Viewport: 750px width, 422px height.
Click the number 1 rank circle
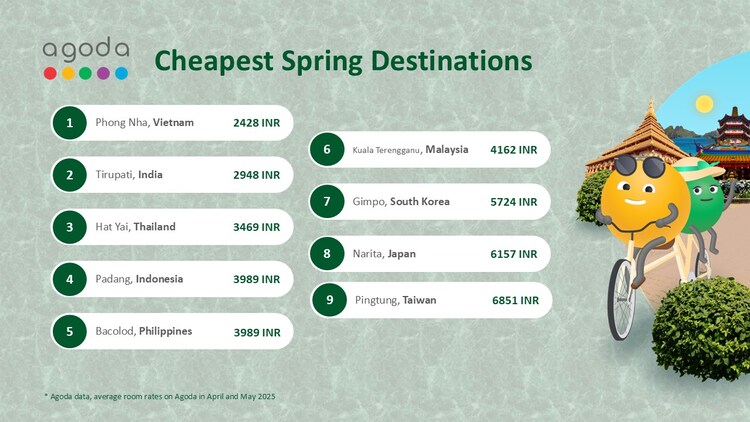click(x=70, y=123)
